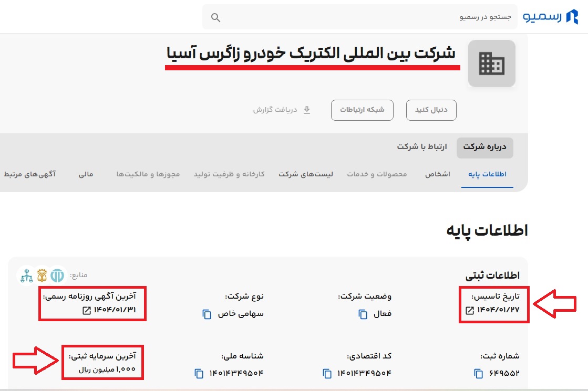Copy the شماره ثبت number
Image resolution: width=588 pixels, height=391 pixels.
click(479, 373)
